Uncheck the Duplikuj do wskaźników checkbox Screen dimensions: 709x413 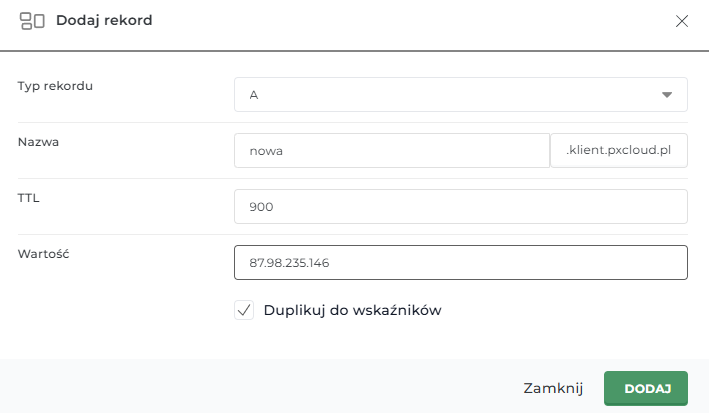click(x=244, y=310)
